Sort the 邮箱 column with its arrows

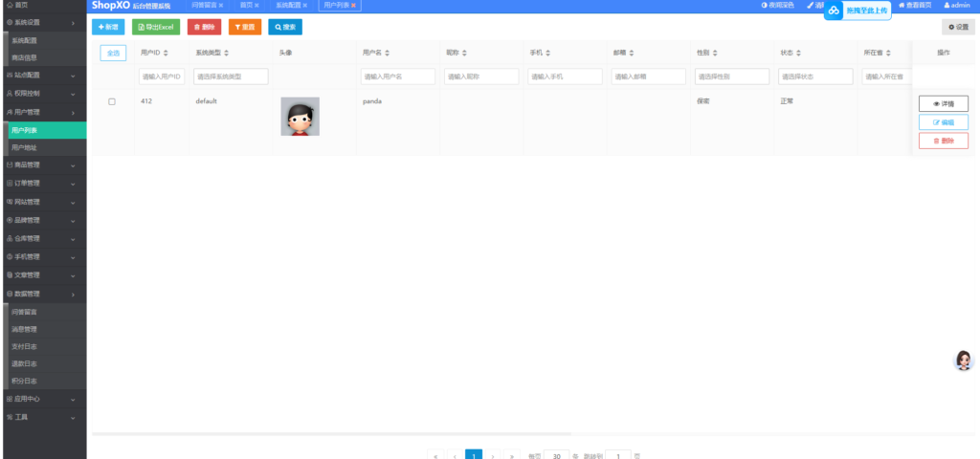(632, 54)
